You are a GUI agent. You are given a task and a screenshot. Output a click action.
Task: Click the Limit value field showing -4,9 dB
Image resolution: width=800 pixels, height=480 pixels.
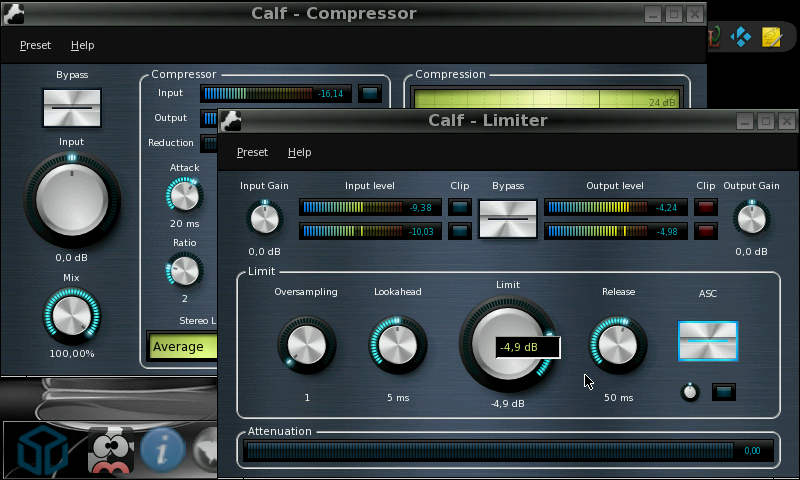pyautogui.click(x=527, y=348)
